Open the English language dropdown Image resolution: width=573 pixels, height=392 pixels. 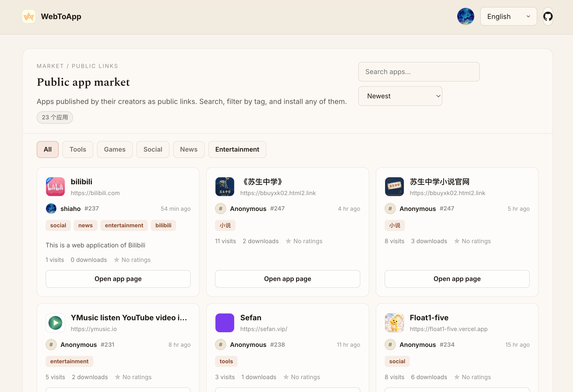pyautogui.click(x=509, y=17)
